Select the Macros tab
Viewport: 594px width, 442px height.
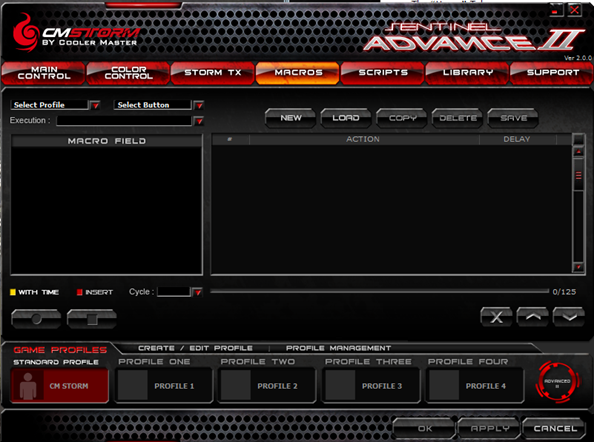click(x=298, y=73)
